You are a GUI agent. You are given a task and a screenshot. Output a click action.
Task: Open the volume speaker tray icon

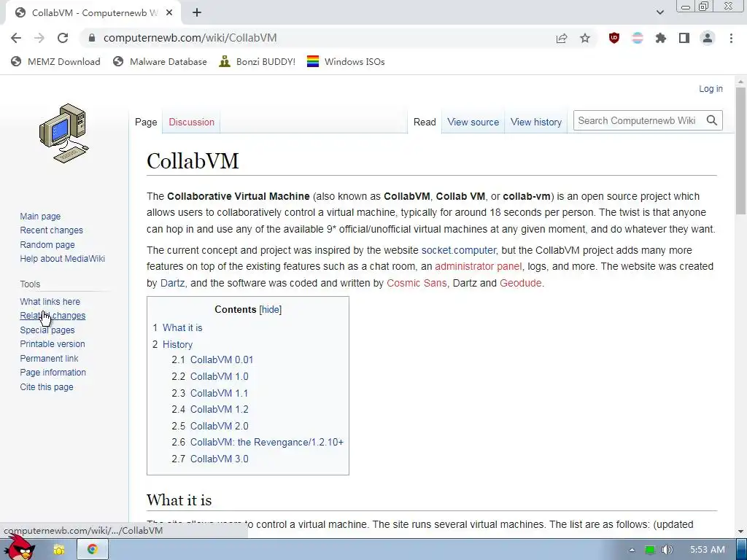point(667,550)
